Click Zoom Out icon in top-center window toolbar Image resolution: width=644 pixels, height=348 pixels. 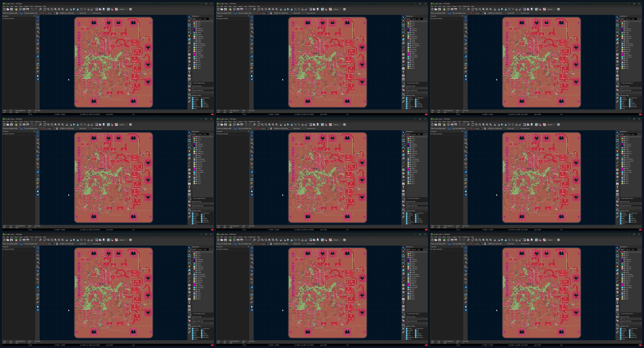tap(266, 9)
